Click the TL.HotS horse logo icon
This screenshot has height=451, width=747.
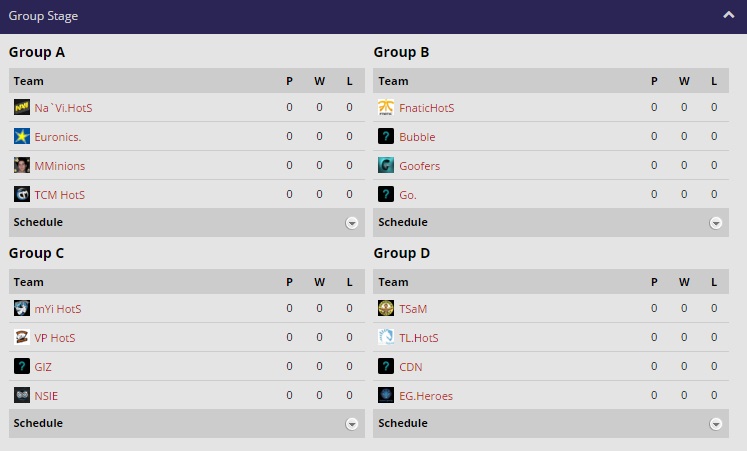tap(386, 338)
